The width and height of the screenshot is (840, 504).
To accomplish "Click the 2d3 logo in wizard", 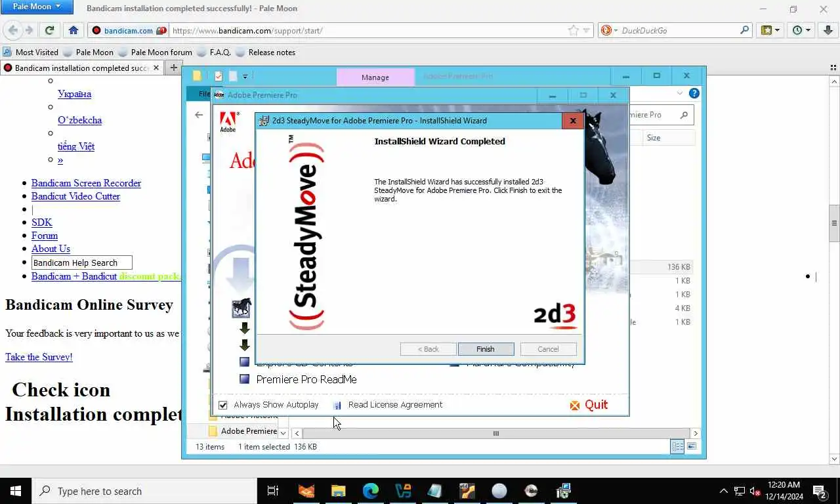I will 555,316.
